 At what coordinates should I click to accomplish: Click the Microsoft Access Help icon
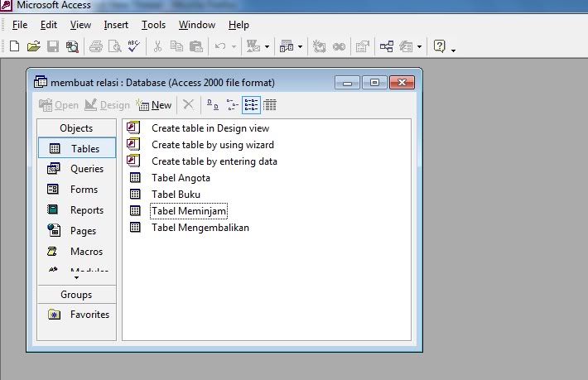[x=439, y=46]
